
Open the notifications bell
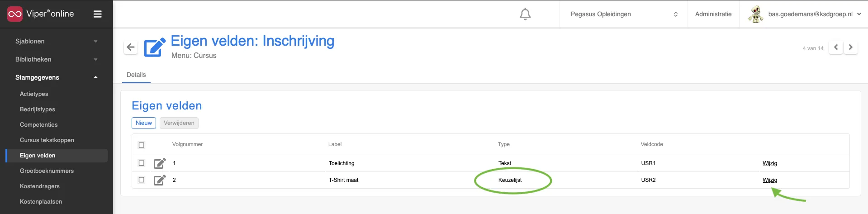tap(525, 14)
